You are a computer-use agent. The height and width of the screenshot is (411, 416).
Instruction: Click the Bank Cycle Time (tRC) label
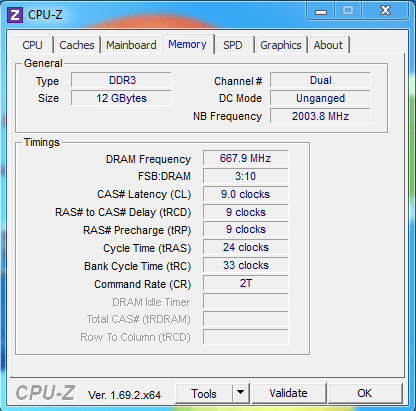click(x=138, y=266)
